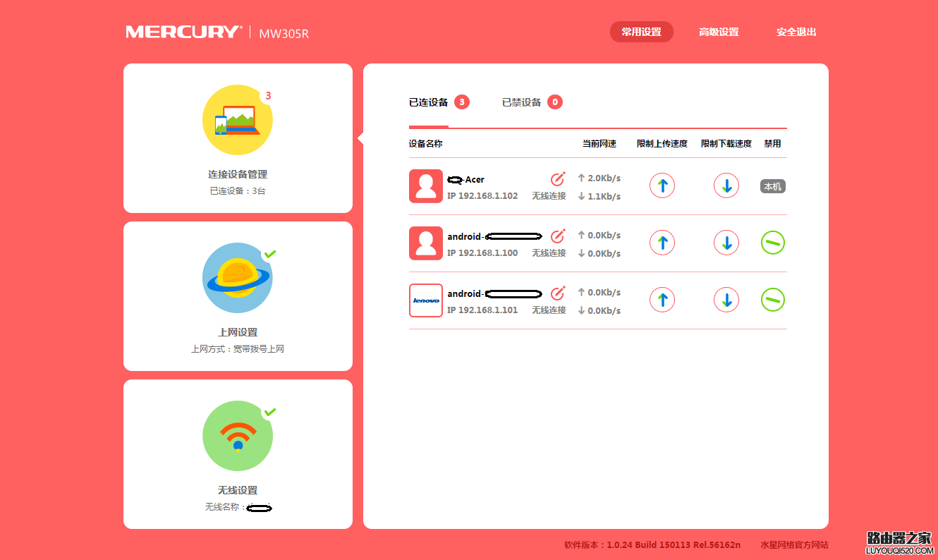
Task: Click the 连接设备管理 label
Action: [x=238, y=174]
